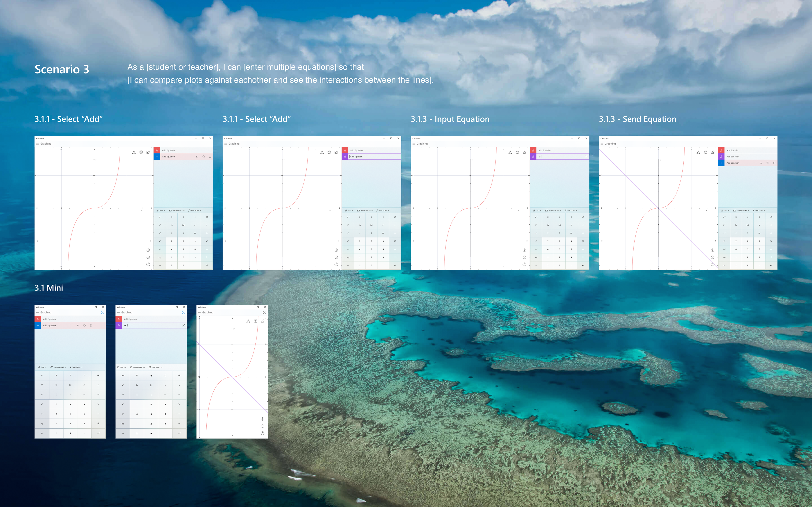Click reset view icon in graph-only mini window
Screen dimensions: 812x507
263,433
